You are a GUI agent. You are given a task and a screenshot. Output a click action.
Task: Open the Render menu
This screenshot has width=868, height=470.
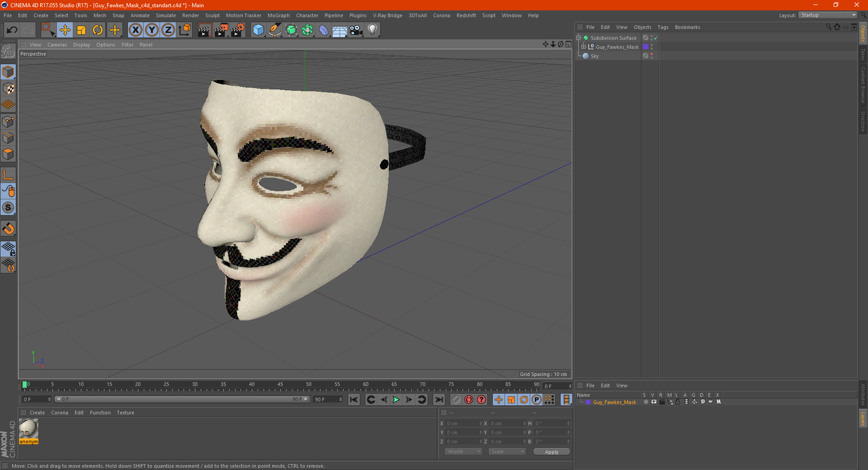(190, 15)
